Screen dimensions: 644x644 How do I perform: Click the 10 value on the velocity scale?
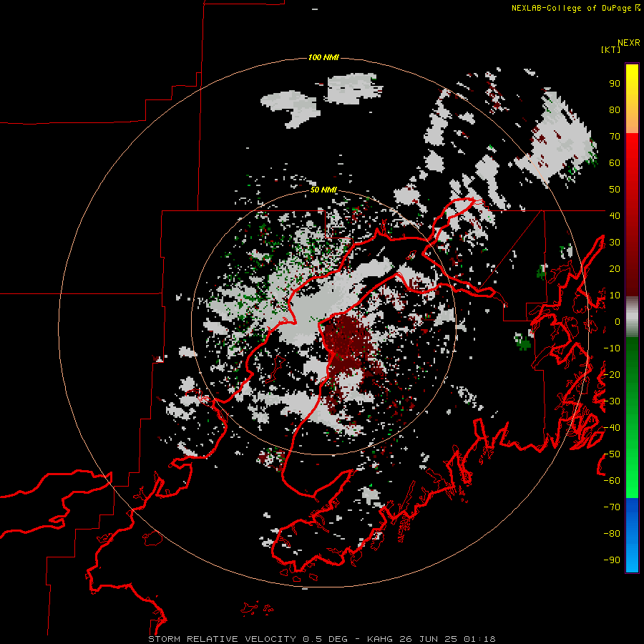(615, 296)
